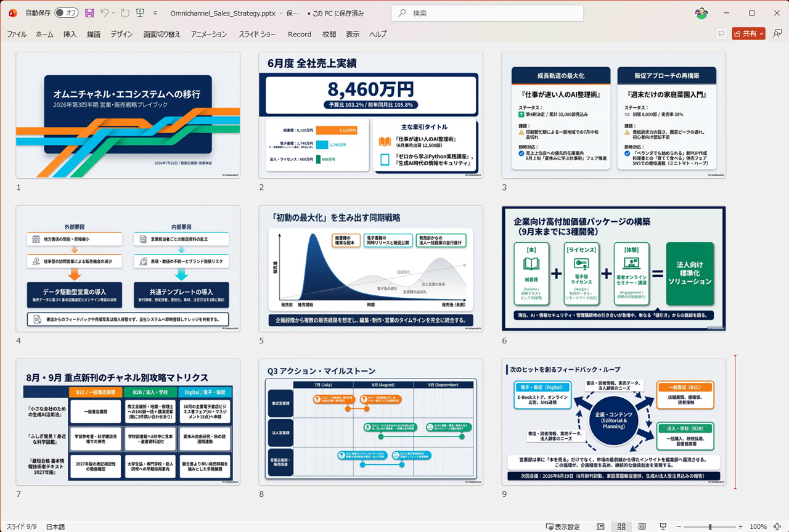
Task: Start slideshow from beginning via title bar icon
Action: pyautogui.click(x=141, y=13)
